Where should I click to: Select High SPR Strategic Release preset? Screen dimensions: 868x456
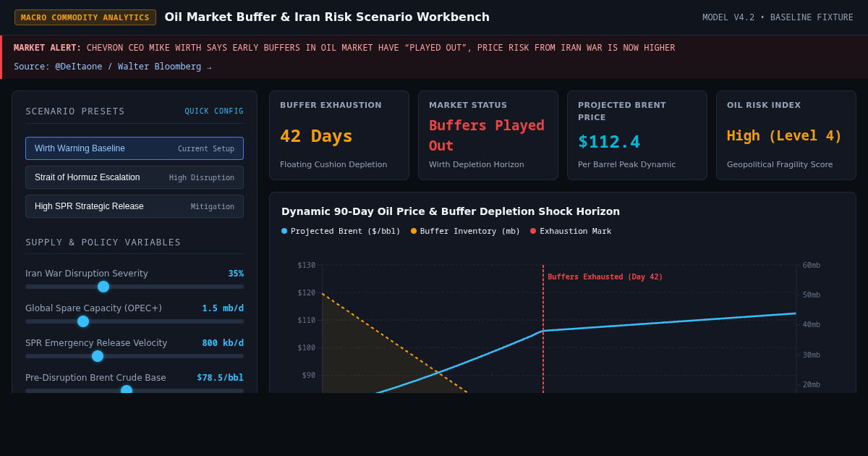coord(135,206)
